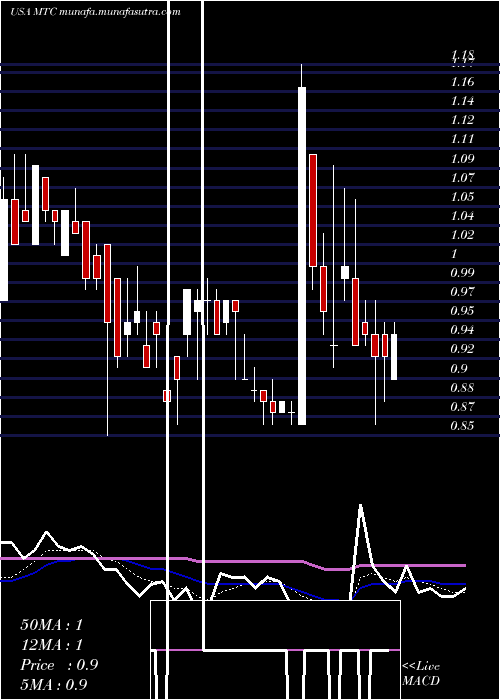Click the 1.05 price axis label

pyautogui.click(x=462, y=197)
